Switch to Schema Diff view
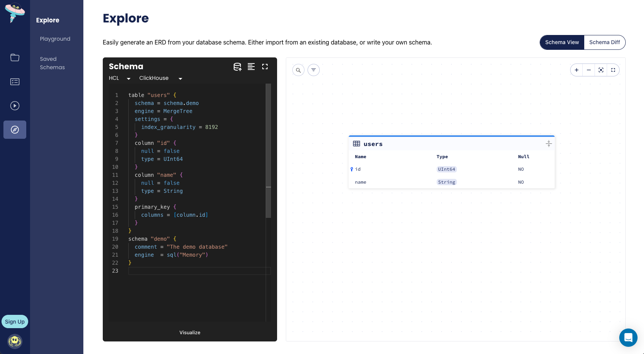This screenshot has width=644, height=354. [x=604, y=42]
